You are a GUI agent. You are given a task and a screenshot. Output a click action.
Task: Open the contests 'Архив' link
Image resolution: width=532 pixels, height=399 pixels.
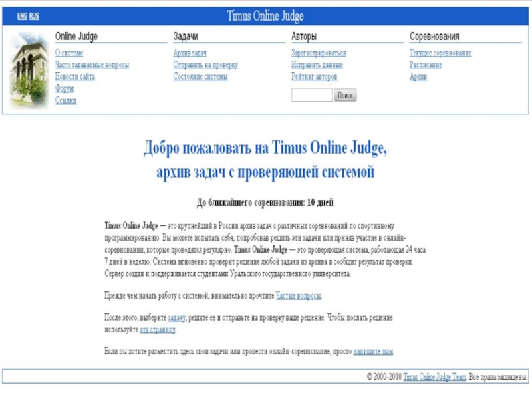tap(418, 76)
